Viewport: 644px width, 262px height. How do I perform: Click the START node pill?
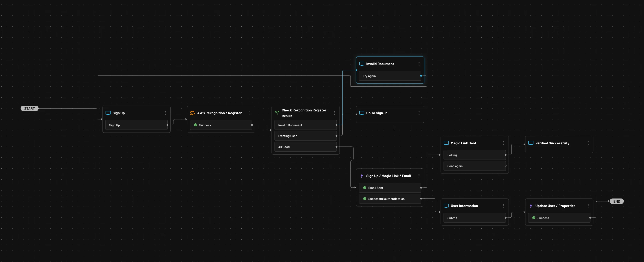pyautogui.click(x=30, y=108)
